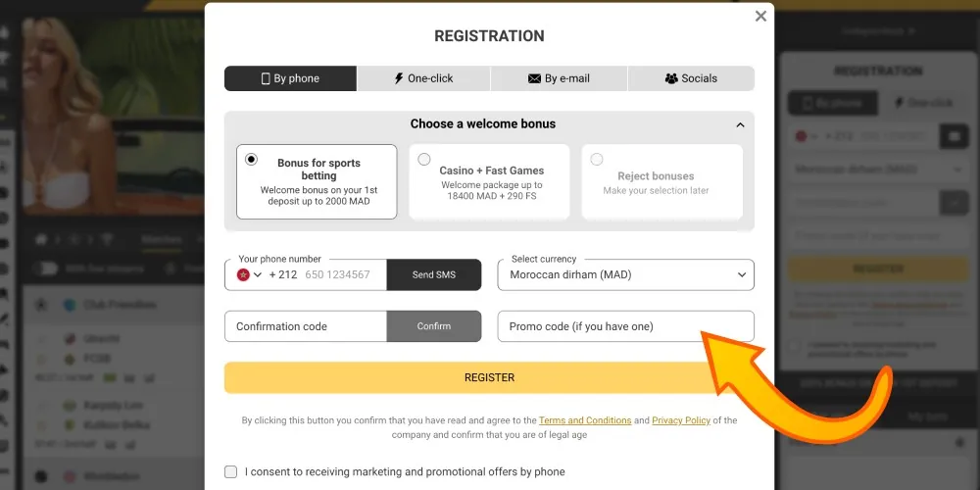The image size is (980, 490).
Task: Open the Select currency dropdown
Action: 625,275
